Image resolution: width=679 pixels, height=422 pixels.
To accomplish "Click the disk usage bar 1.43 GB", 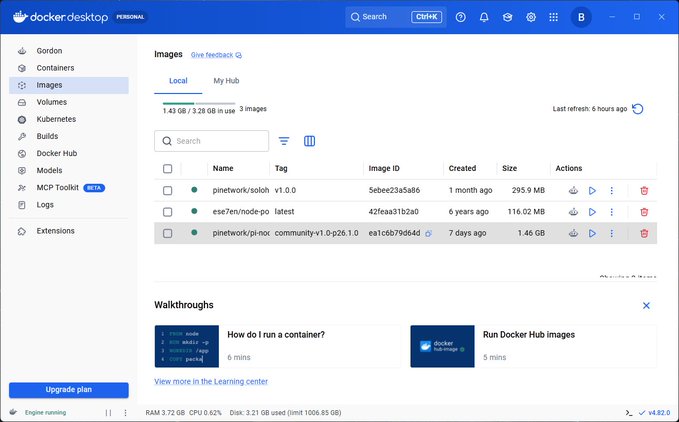I will [x=199, y=104].
